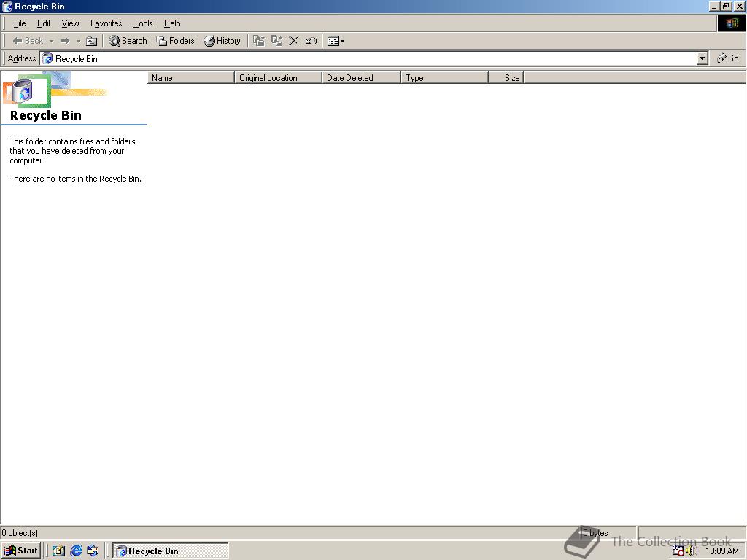Open the Views dropdown button
Viewport: 747px width, 560px height.
[336, 41]
